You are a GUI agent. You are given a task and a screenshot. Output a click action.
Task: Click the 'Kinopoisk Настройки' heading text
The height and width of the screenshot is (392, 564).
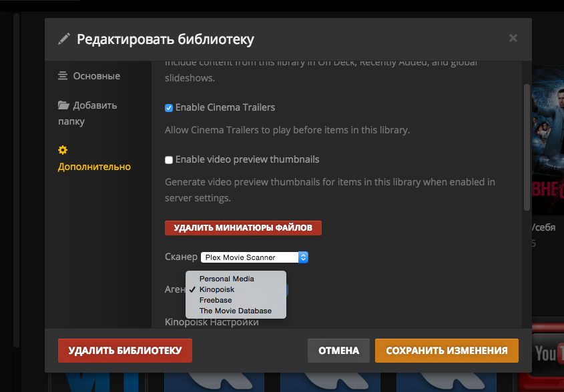click(x=212, y=322)
